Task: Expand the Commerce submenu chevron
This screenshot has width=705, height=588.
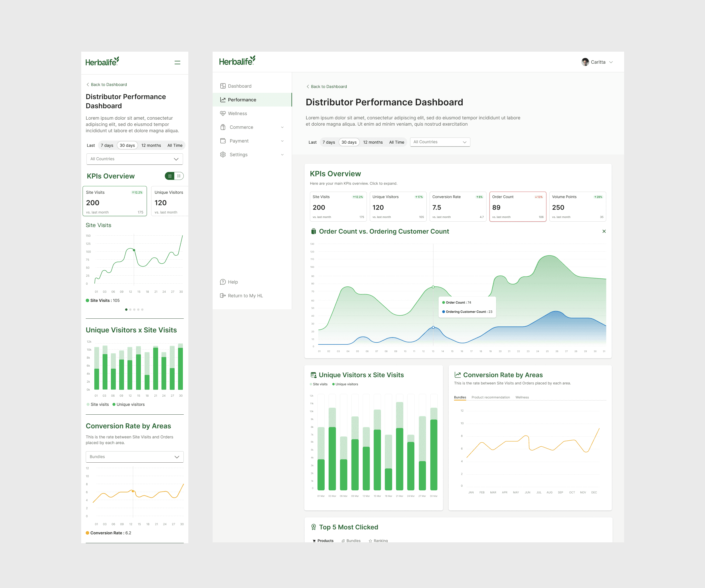Action: tap(282, 127)
